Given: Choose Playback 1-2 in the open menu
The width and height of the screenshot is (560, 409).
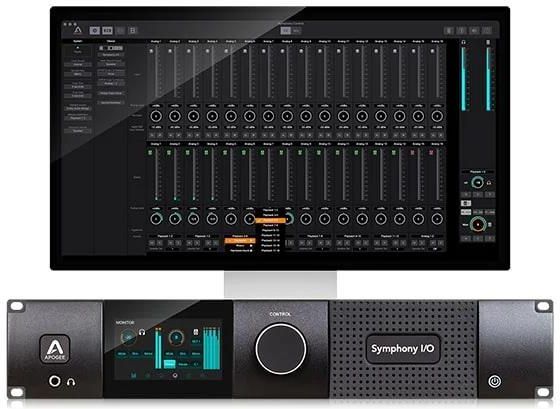Looking at the screenshot, I should tap(270, 210).
